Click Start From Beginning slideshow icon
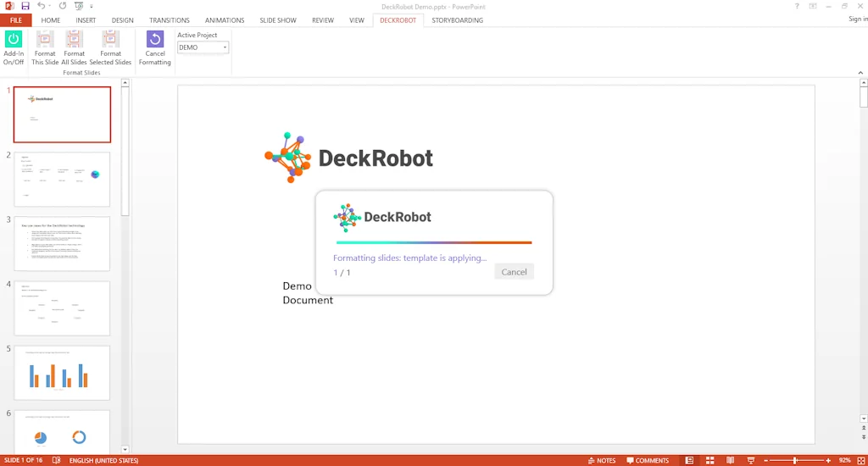 pos(79,6)
